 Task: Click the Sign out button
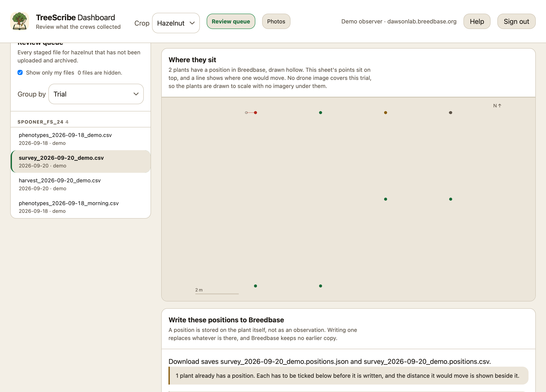click(516, 21)
